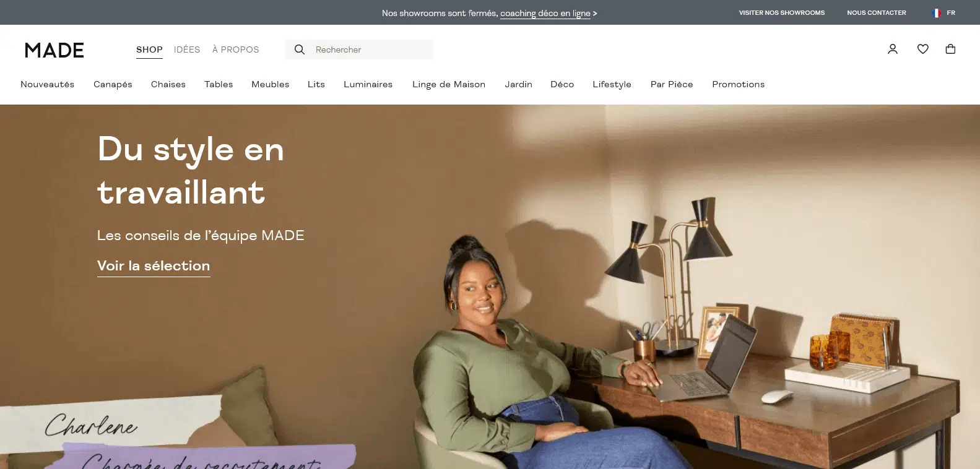Expand the Linge de Maison menu
The width and height of the screenshot is (980, 469).
[x=449, y=84]
